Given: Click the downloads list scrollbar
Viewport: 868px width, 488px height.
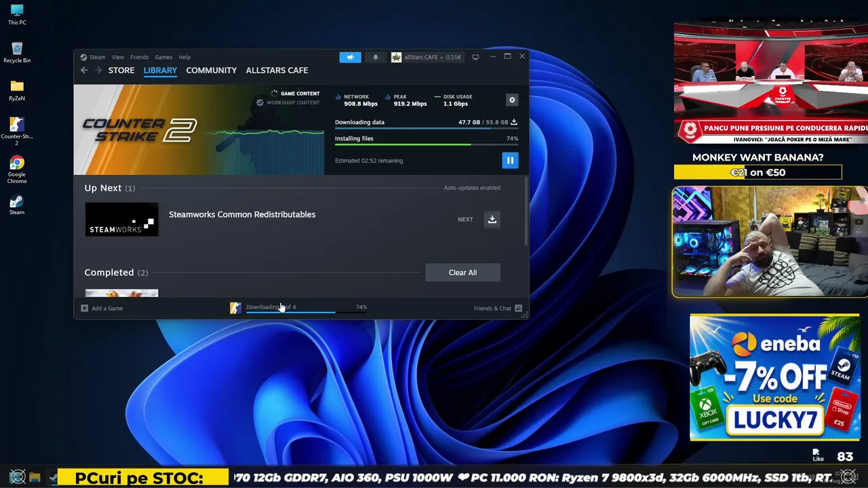Looking at the screenshot, I should (x=526, y=212).
